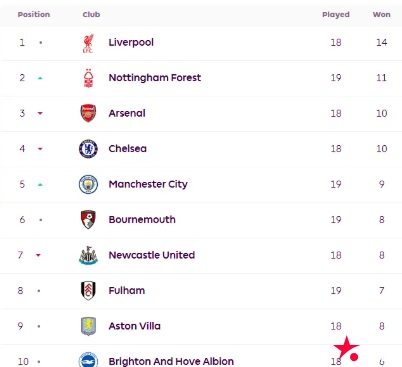Open the Liverpool club name link
Viewport: 402px width, 367px height.
pos(131,42)
